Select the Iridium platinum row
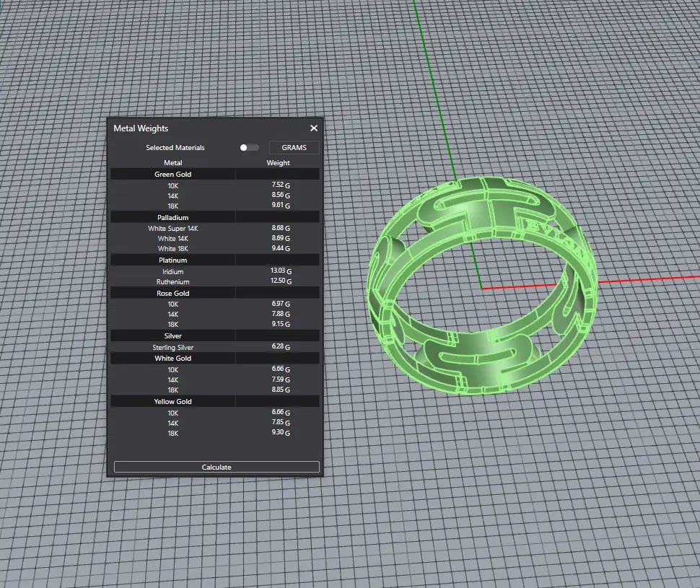 (x=173, y=271)
